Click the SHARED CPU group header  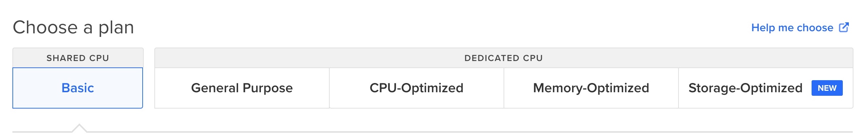(78, 58)
